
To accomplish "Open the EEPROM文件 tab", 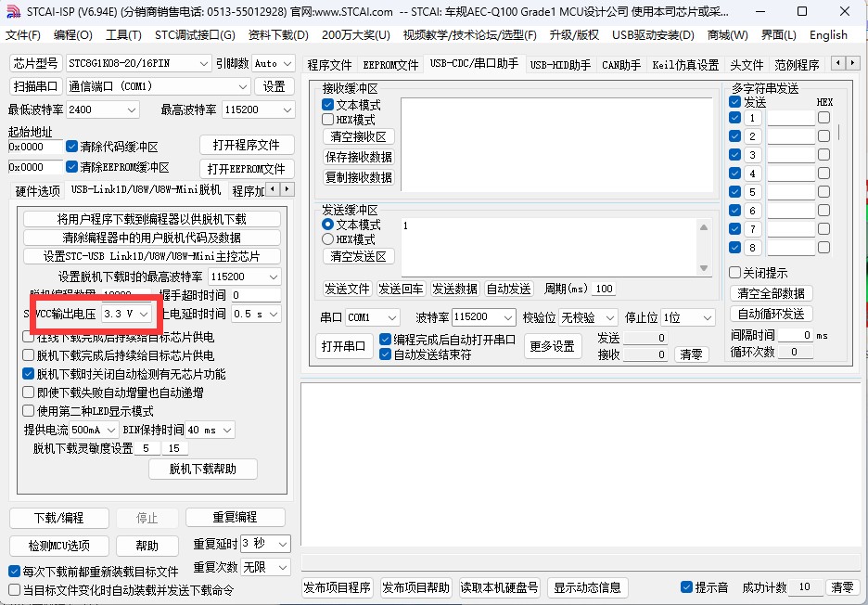I will [x=390, y=65].
